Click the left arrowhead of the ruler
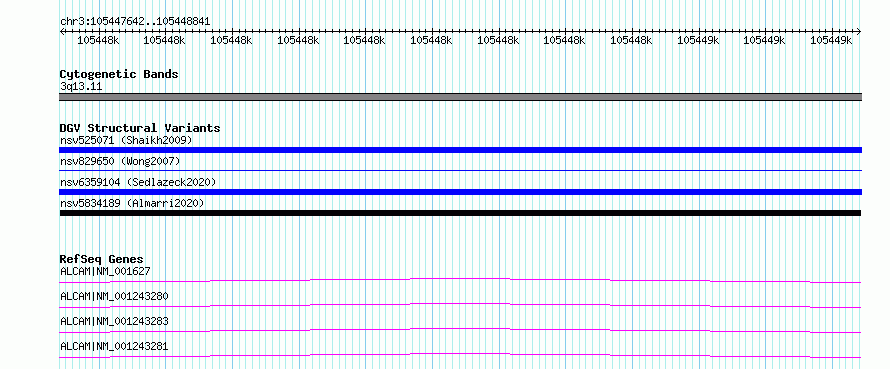890x369 pixels. [62, 31]
